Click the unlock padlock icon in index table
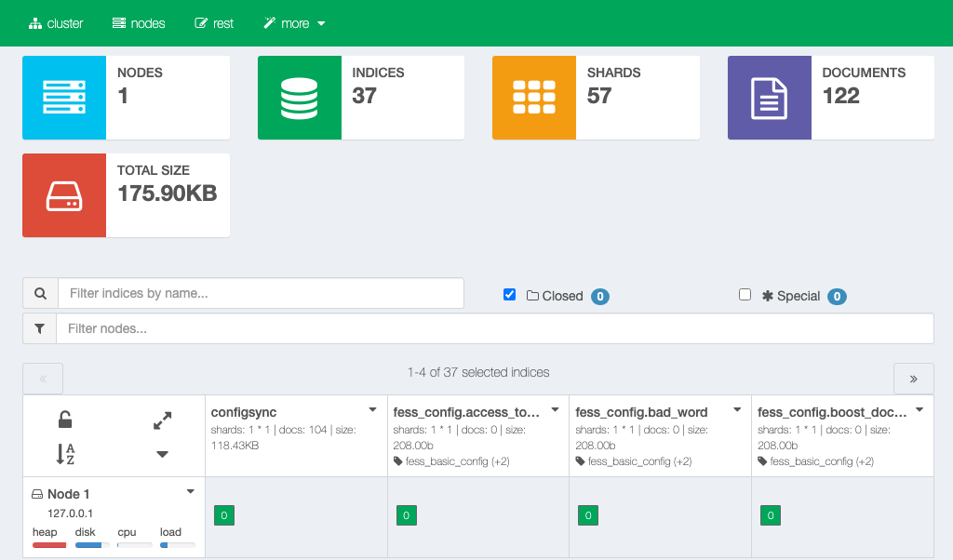 pyautogui.click(x=65, y=420)
